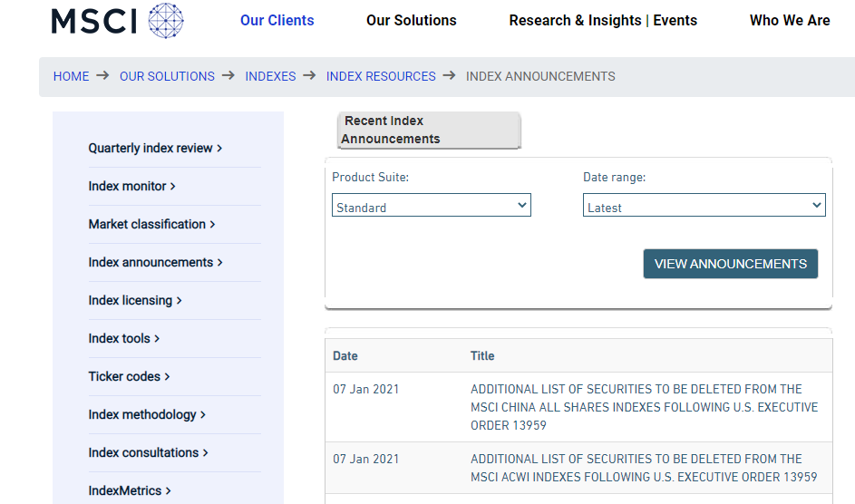Image resolution: width=855 pixels, height=504 pixels.
Task: Open the Our Clients menu
Action: [277, 20]
